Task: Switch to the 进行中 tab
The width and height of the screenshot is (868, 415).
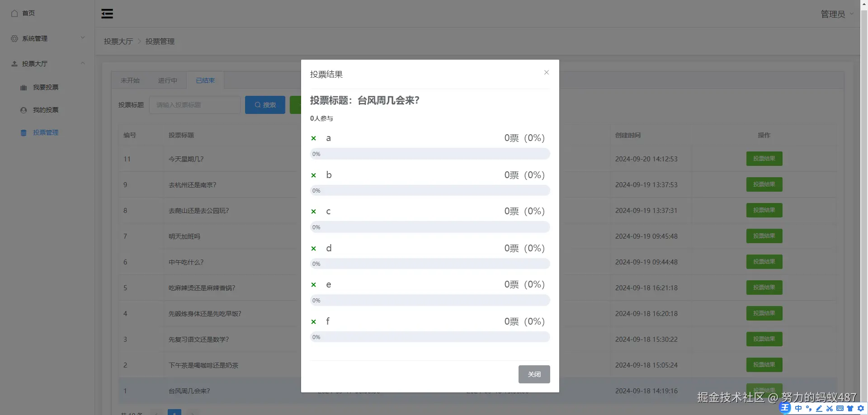Action: click(168, 80)
